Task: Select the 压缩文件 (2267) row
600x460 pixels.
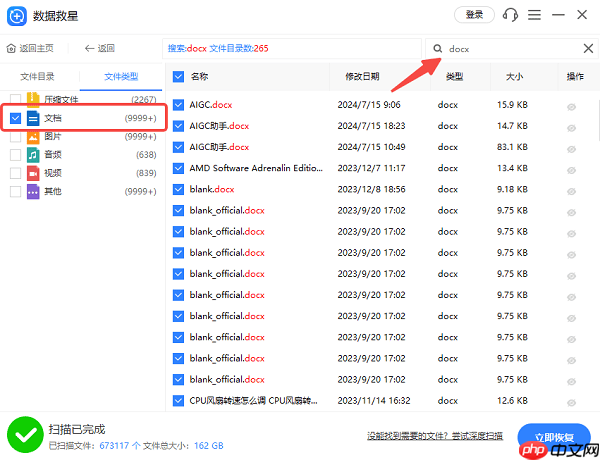Action: [83, 100]
